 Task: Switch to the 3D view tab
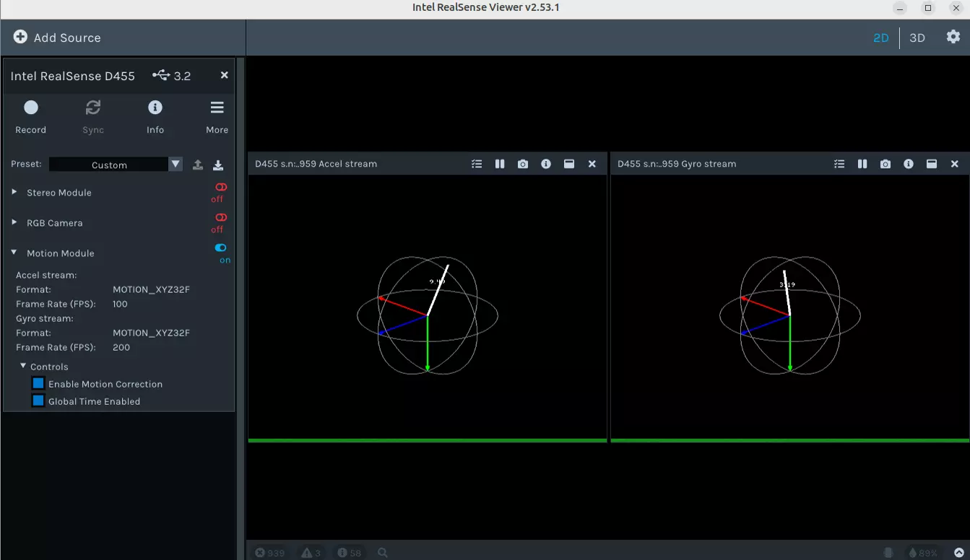pos(917,38)
